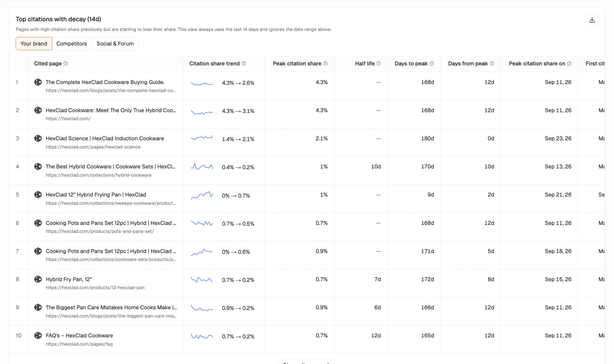614x364 pixels.
Task: Click HexClad logo for Meet The Only True Hybrid
Action: point(38,110)
